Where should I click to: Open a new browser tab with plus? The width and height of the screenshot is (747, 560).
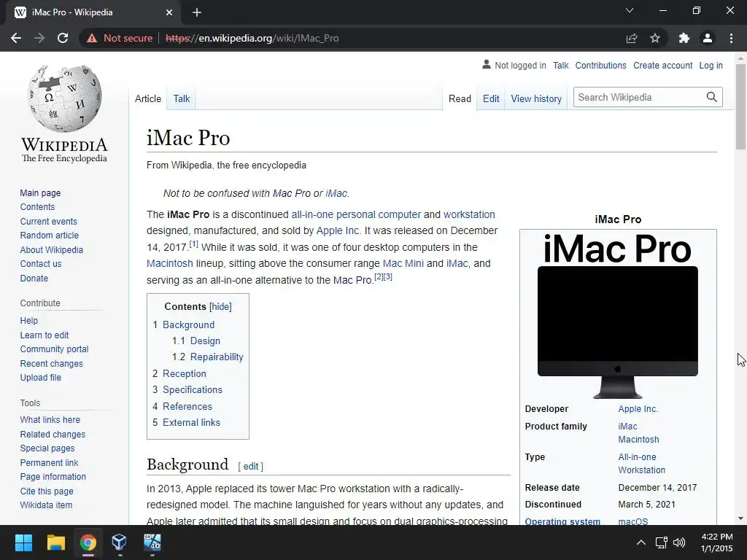pyautogui.click(x=197, y=12)
